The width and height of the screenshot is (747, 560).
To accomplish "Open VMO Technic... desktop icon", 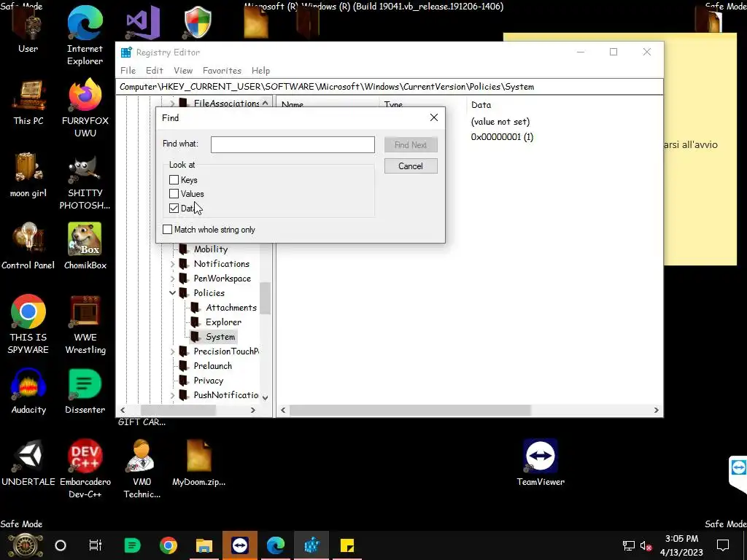I will coord(142,469).
